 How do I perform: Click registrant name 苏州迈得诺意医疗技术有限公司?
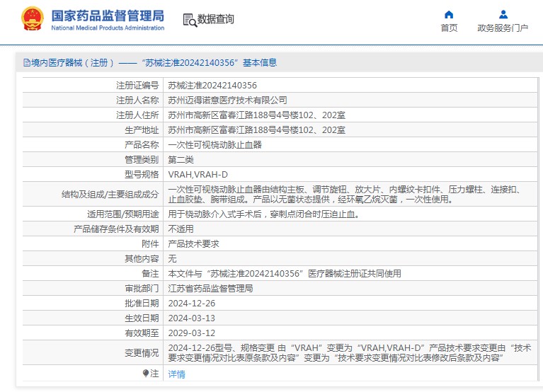(227, 100)
